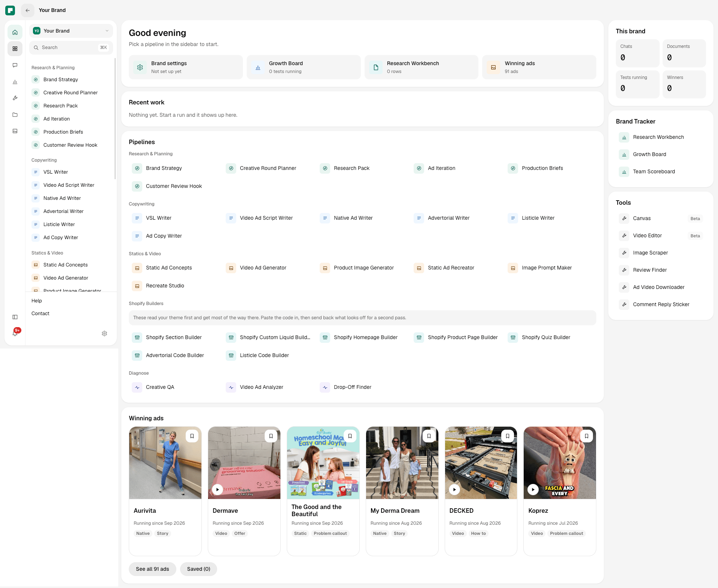Open Static Ad Recreator pipeline tile
This screenshot has height=588, width=718.
click(x=456, y=268)
